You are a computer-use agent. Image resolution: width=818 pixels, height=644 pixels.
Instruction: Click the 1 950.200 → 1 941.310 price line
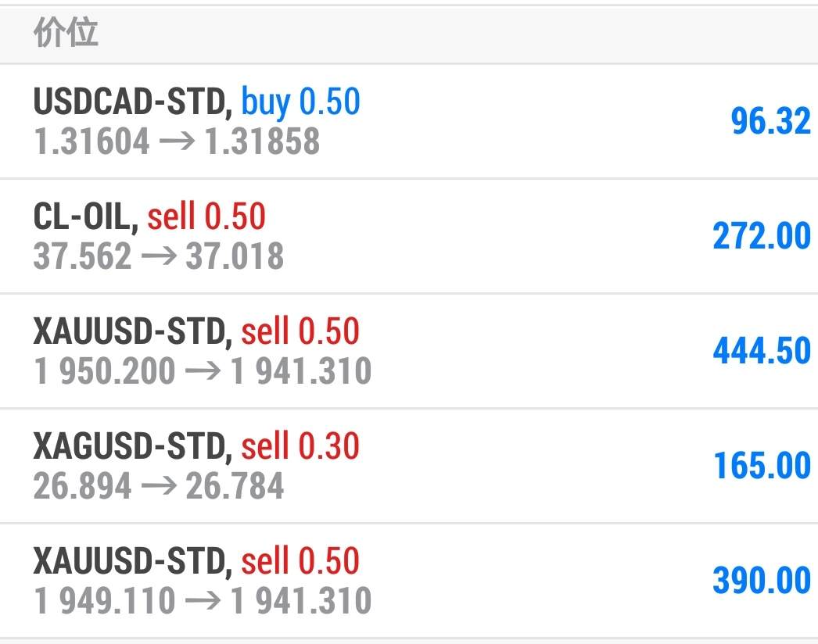[x=203, y=370]
